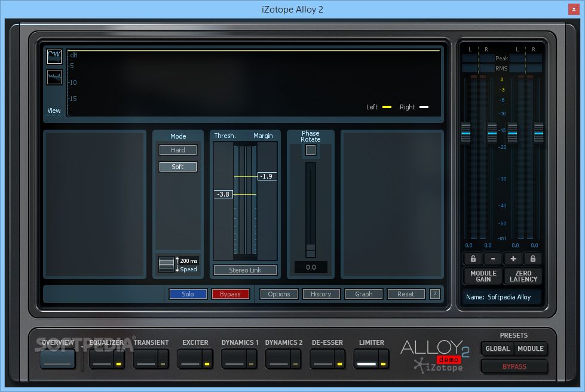585x392 pixels.
Task: Toggle the Limiter module power LED
Action: 383,363
